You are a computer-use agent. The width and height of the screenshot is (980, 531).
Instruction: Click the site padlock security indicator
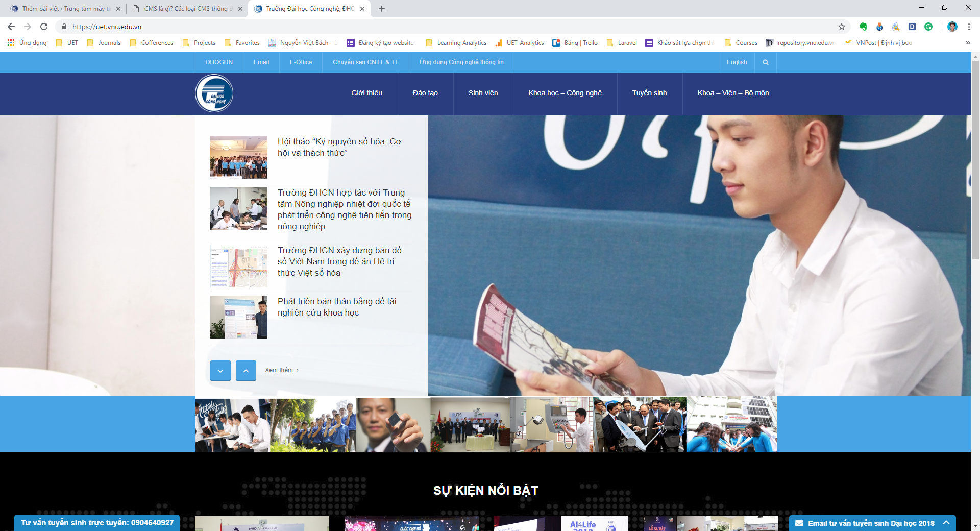point(65,27)
